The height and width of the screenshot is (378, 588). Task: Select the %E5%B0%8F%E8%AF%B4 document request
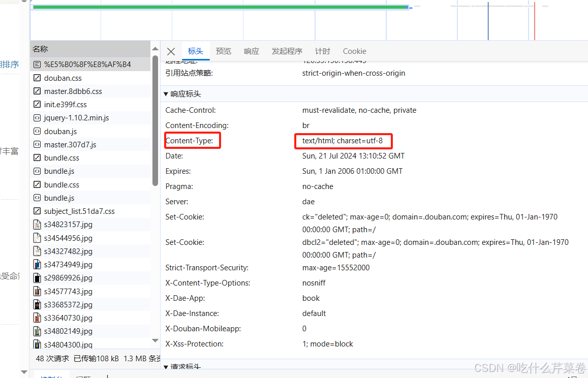90,65
